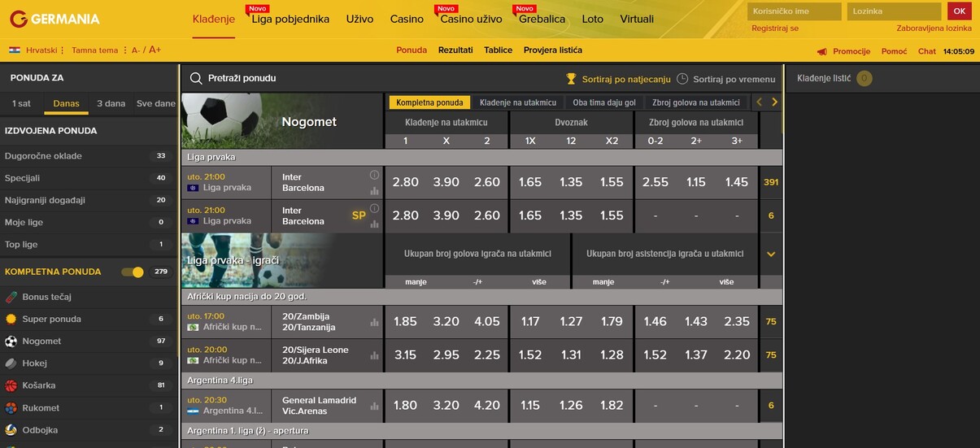
Task: Click the Super ponuda sun icon
Action: point(11,319)
